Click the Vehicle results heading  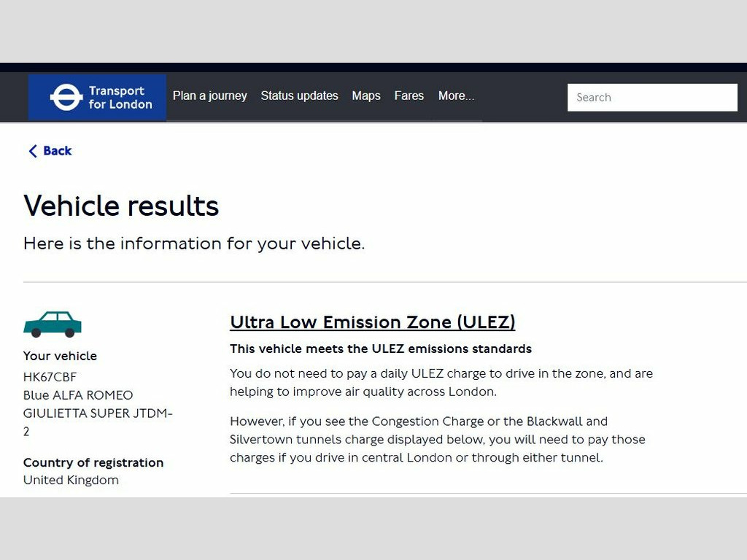point(121,206)
